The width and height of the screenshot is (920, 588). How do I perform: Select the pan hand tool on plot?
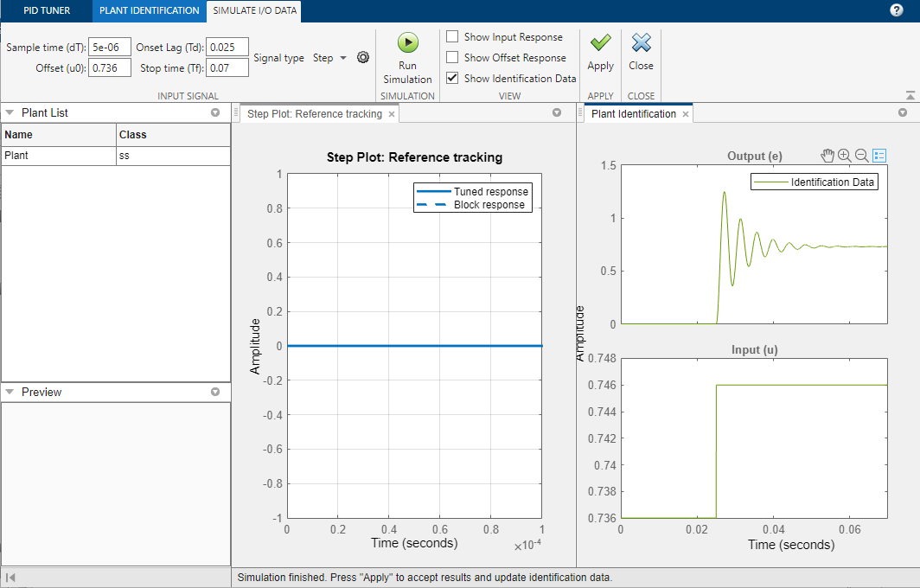[827, 156]
